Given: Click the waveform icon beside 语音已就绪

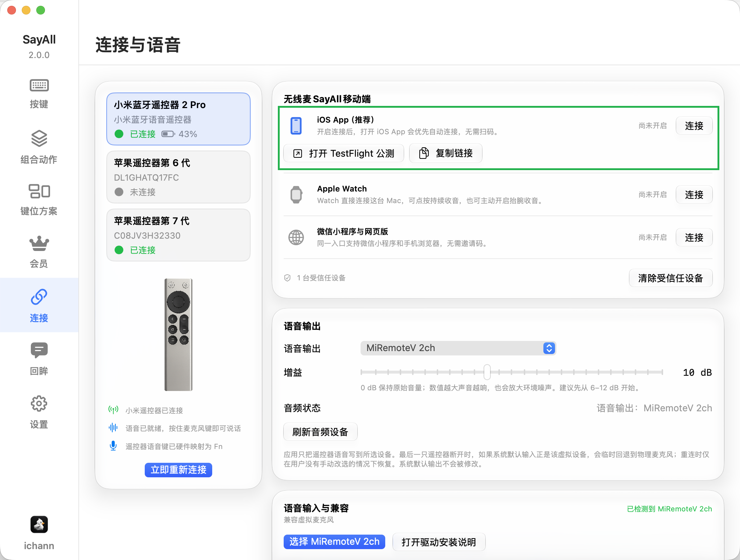Looking at the screenshot, I should (x=113, y=428).
